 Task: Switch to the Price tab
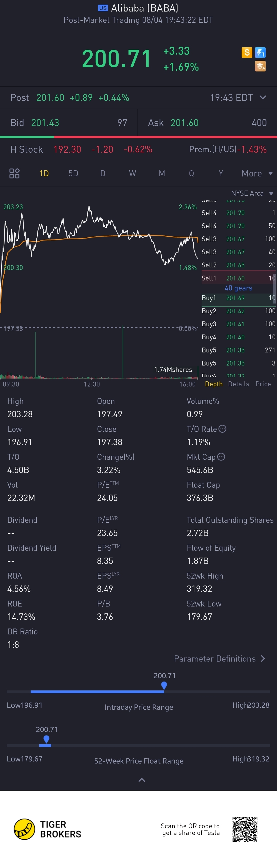[x=263, y=384]
